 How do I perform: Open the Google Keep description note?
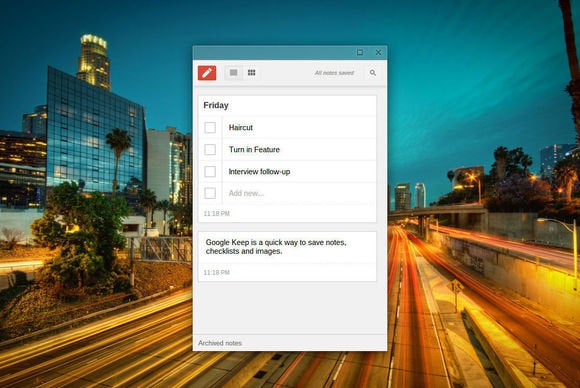[x=287, y=247]
